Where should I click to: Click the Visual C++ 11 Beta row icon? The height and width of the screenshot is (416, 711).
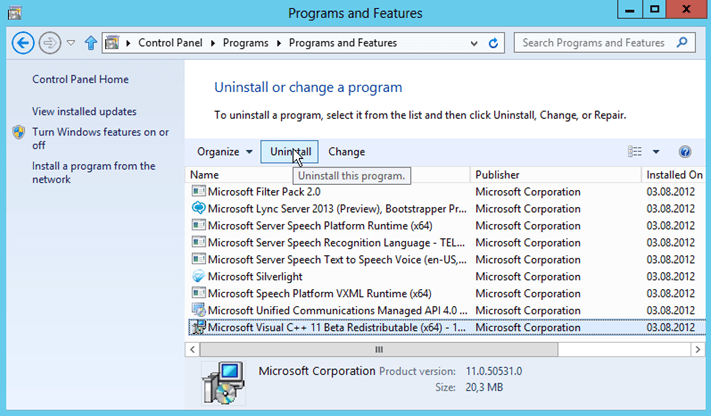point(198,327)
